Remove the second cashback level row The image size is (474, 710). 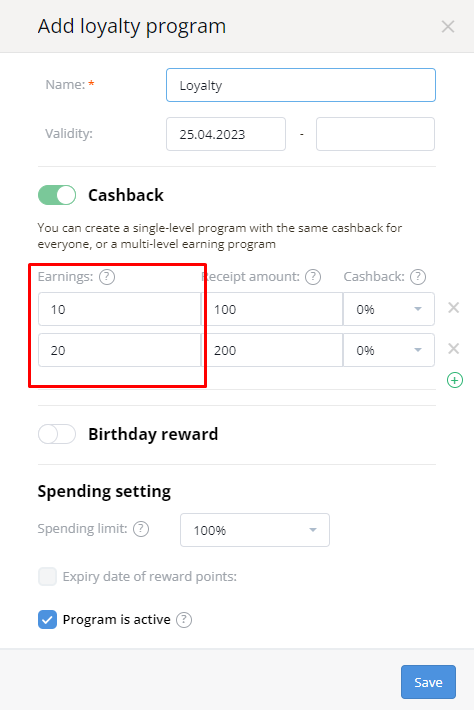click(454, 349)
